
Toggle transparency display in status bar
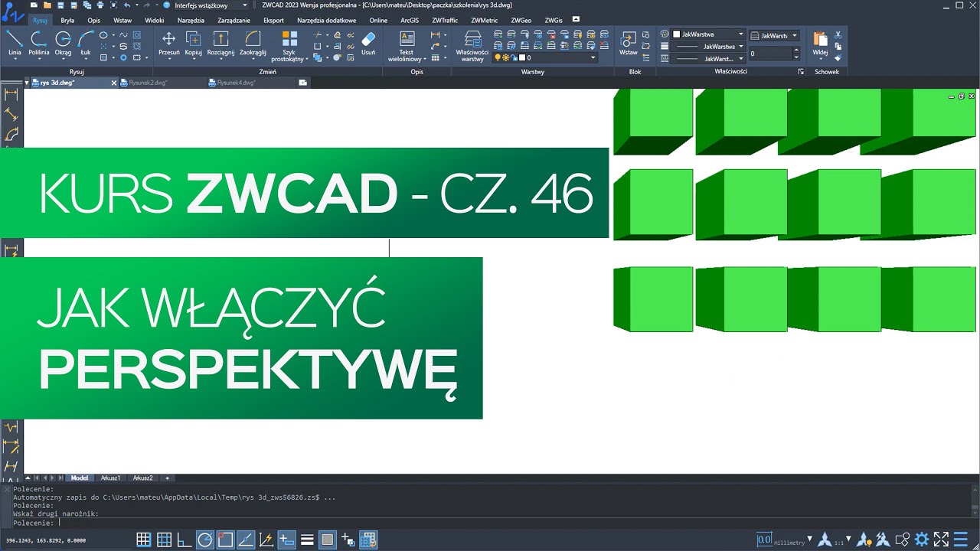328,540
